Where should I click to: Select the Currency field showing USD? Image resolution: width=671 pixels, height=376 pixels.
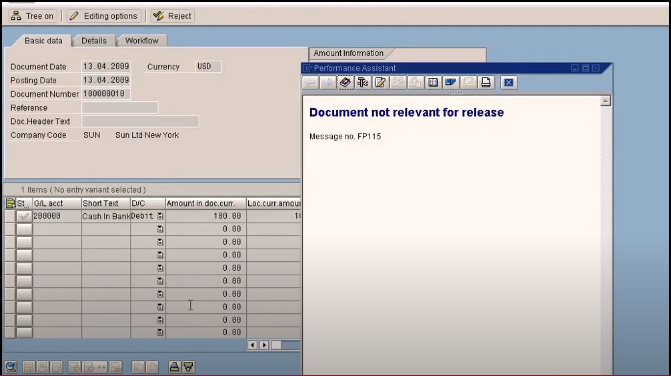click(208, 66)
